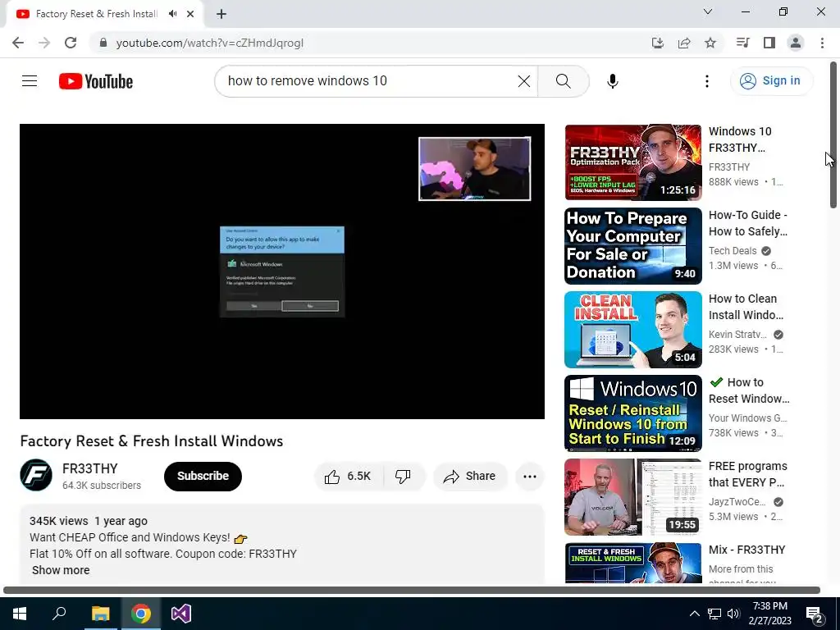Expand the tab search chevron
840x630 pixels.
[x=708, y=11]
